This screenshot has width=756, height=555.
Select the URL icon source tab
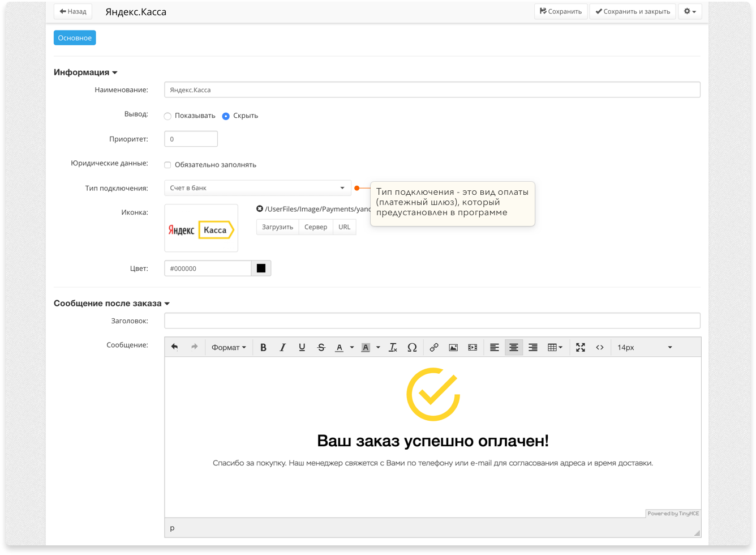(345, 227)
